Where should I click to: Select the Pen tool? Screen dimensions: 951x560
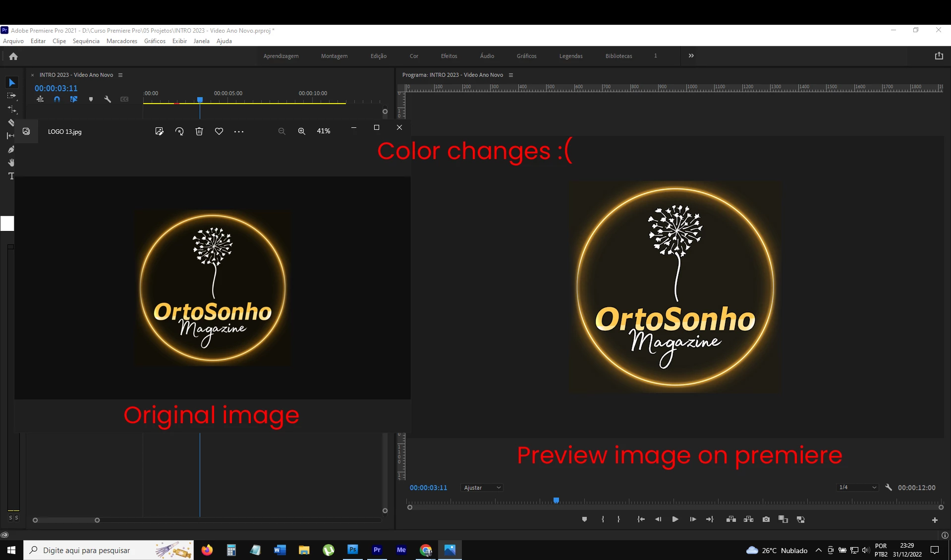(x=11, y=149)
